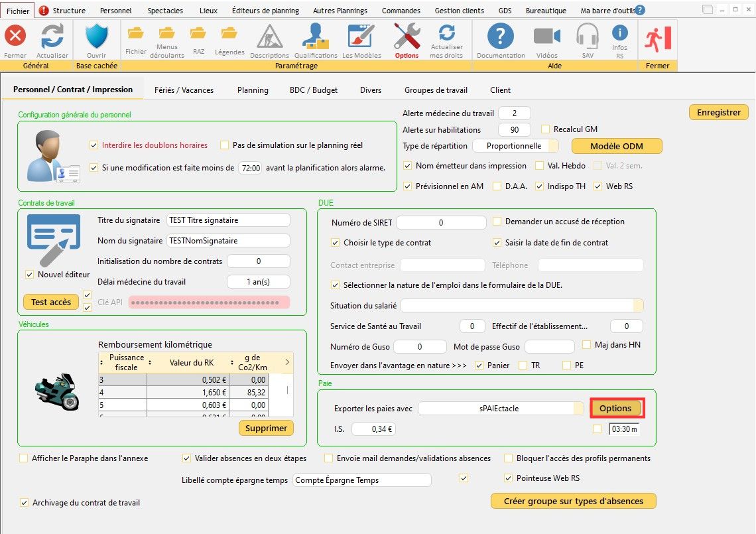The width and height of the screenshot is (756, 534).
Task: Click the Menus déroulants folder icon
Action: point(167,33)
